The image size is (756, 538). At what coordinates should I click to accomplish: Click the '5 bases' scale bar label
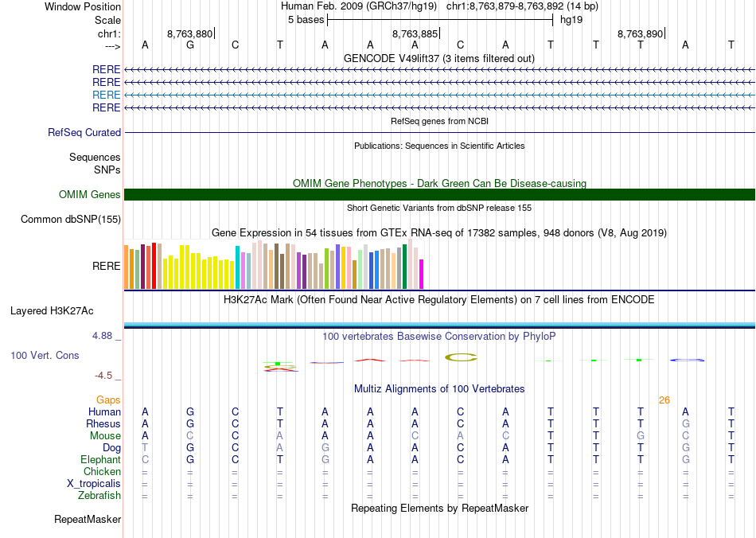306,20
